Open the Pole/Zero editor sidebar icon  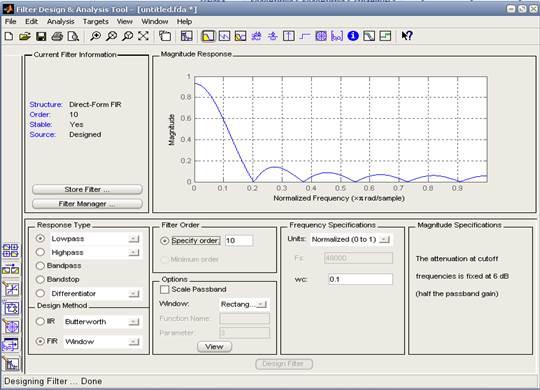tap(11, 326)
